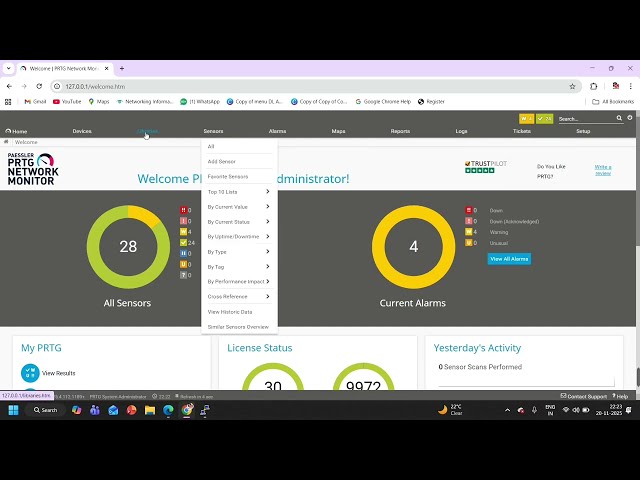
Task: Open File Explorer from taskbar
Action: point(150,410)
